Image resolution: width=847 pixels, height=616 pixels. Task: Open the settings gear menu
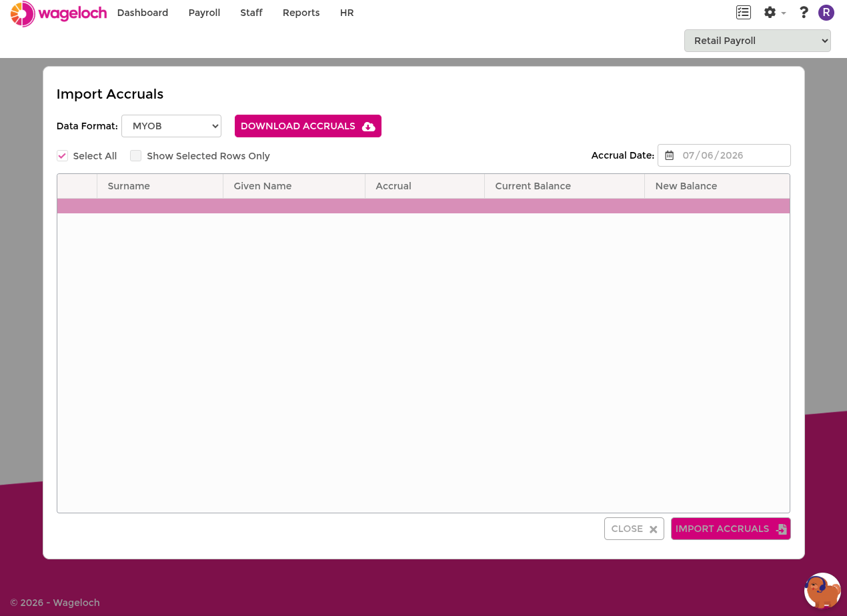[774, 13]
